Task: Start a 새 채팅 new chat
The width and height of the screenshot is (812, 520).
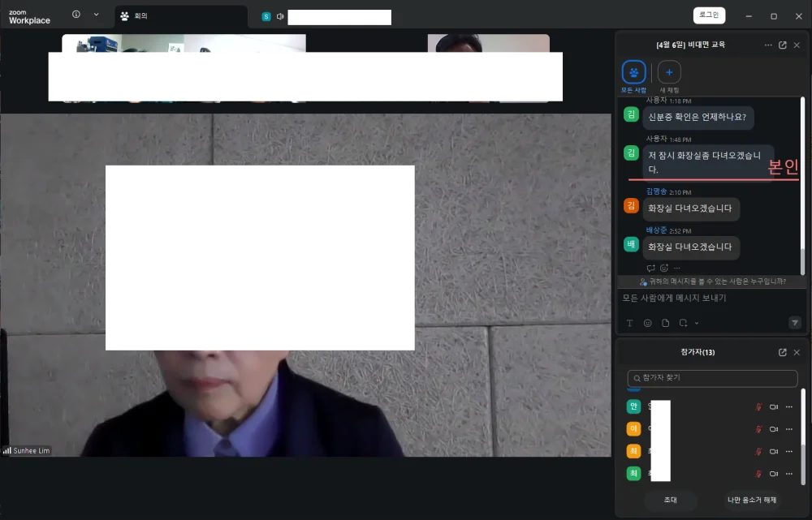Action: (x=669, y=76)
